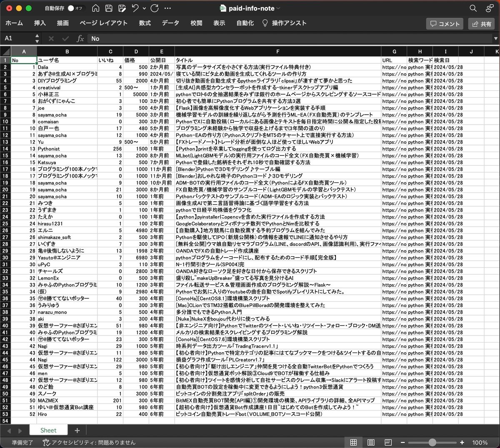Click the 共有 share button
The height and width of the screenshot is (448, 500).
click(x=481, y=24)
